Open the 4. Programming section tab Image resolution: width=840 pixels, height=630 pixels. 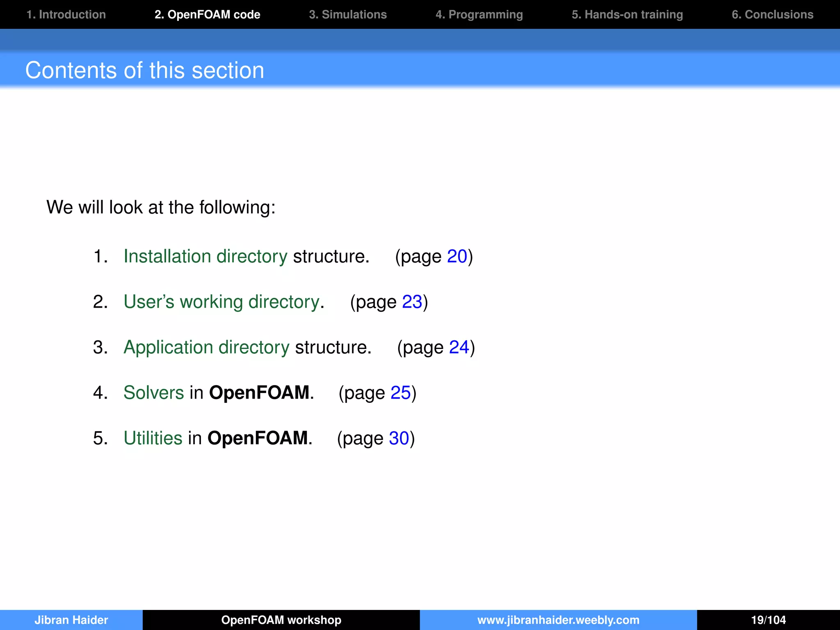click(x=479, y=14)
